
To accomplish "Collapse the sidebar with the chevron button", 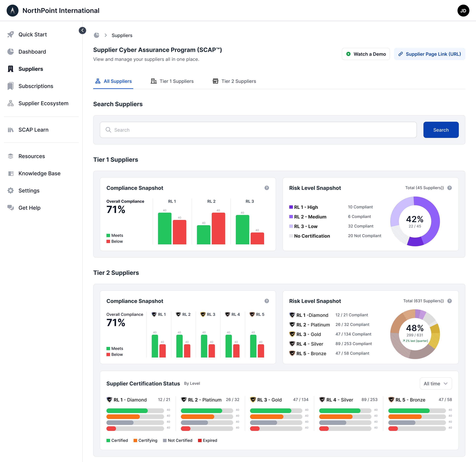I will 82,30.
